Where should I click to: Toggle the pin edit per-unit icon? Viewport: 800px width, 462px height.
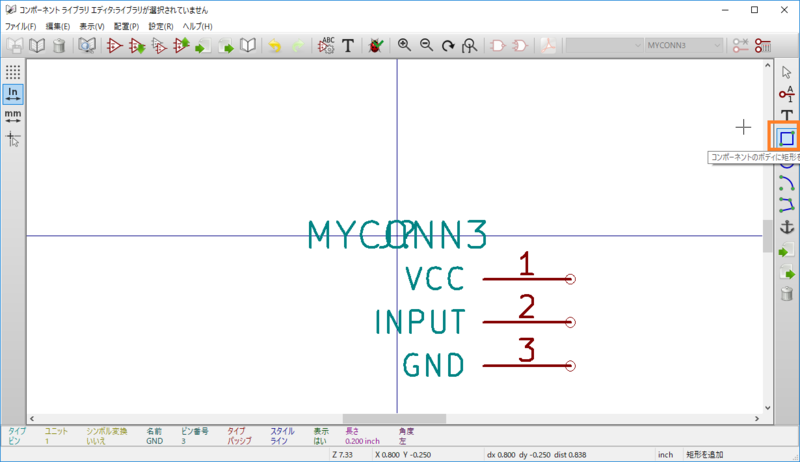(x=740, y=46)
